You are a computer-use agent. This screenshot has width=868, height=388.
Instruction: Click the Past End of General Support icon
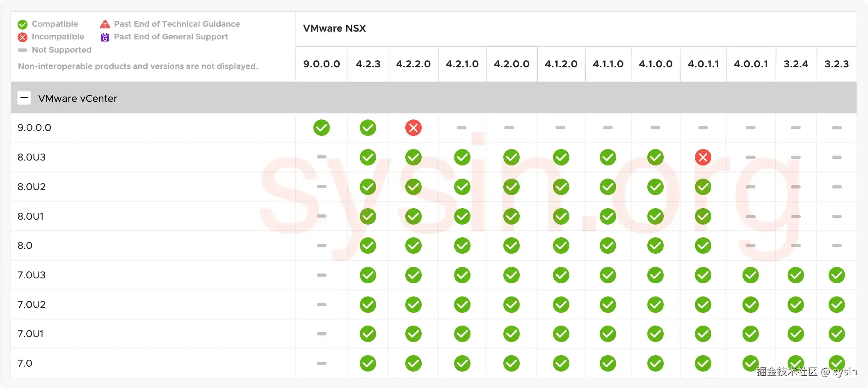coord(105,37)
